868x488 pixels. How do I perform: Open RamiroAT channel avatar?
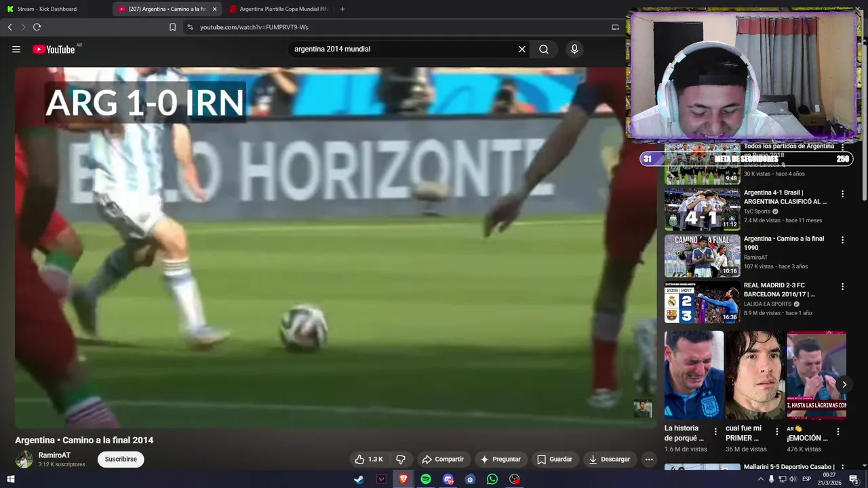point(24,460)
